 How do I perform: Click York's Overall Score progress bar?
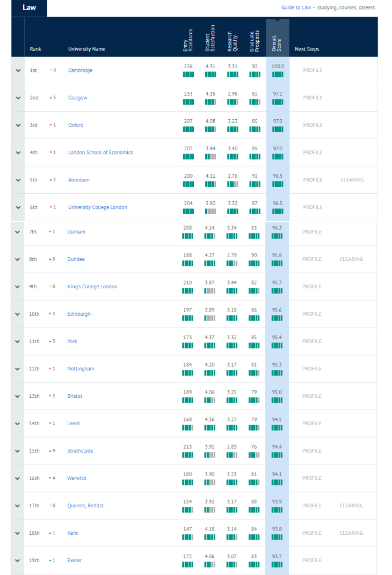(x=277, y=345)
